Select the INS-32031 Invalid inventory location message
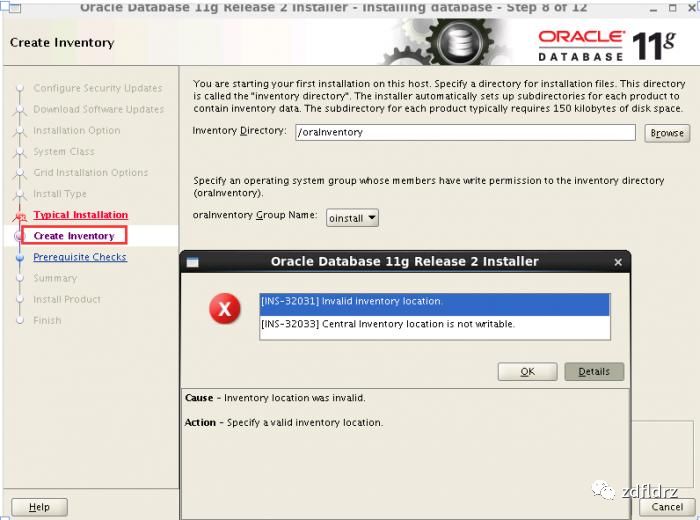 point(434,304)
